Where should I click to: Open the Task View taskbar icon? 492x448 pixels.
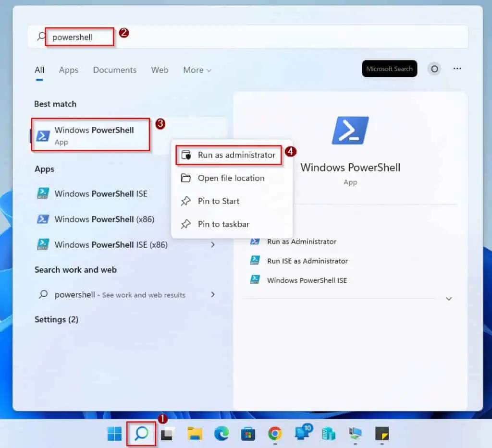click(167, 434)
